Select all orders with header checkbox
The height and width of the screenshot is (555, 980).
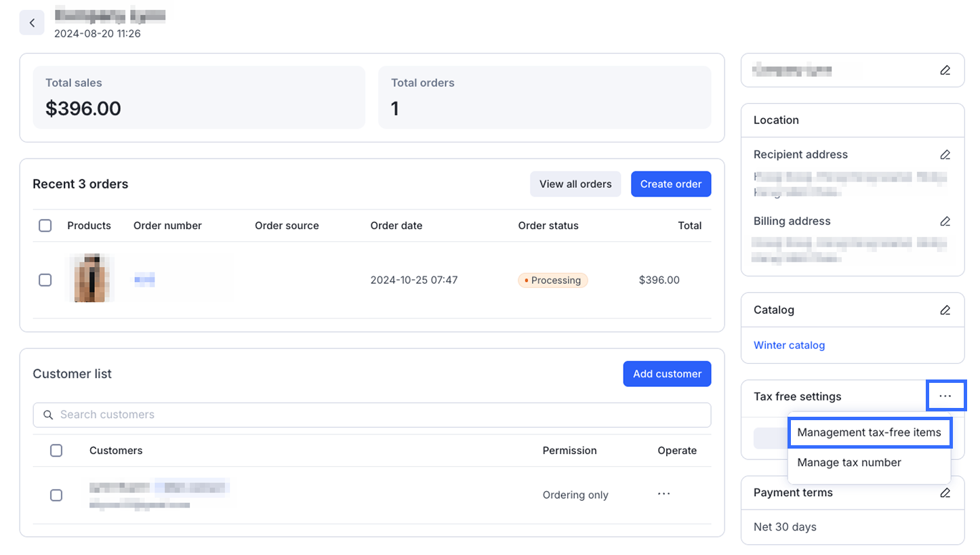[x=45, y=226]
